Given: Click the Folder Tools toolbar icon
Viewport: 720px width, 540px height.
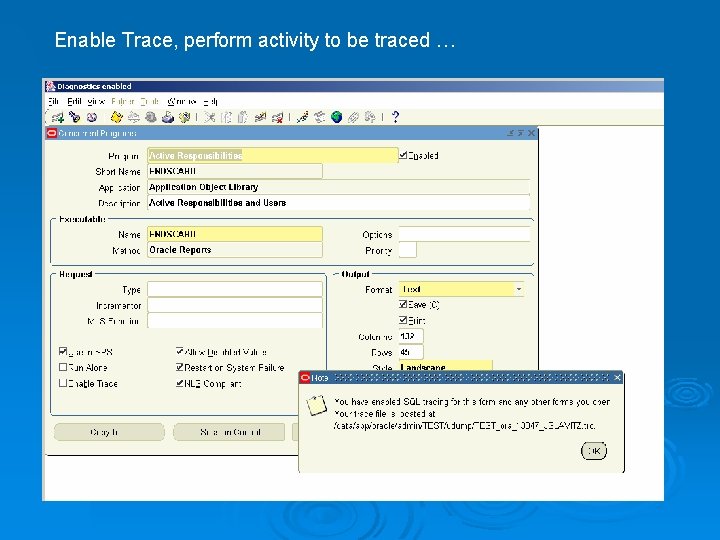Looking at the screenshot, I should 370,118.
